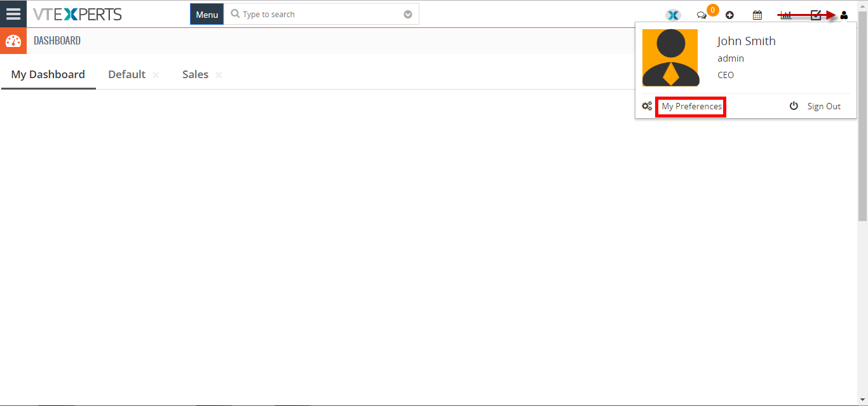Click the preferences gears icon
The height and width of the screenshot is (406, 868).
(x=647, y=106)
